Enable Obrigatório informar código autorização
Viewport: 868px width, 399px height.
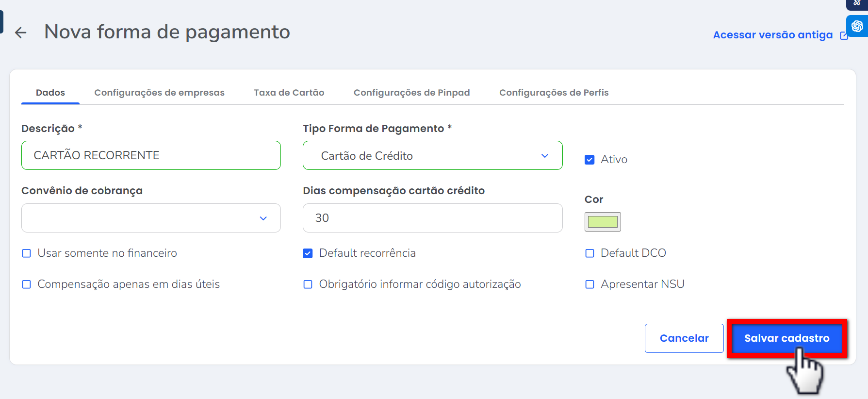pos(308,284)
